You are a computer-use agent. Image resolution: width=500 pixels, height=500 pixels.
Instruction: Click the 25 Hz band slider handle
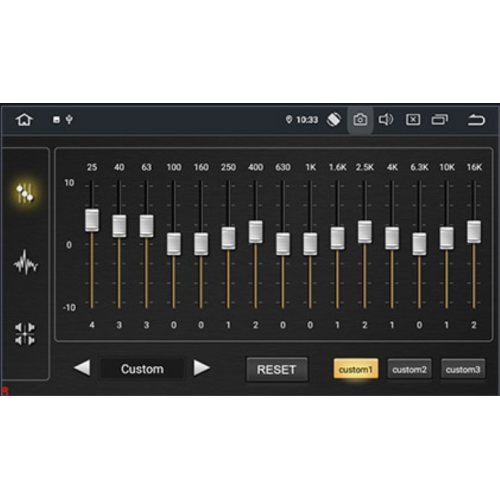[92, 220]
